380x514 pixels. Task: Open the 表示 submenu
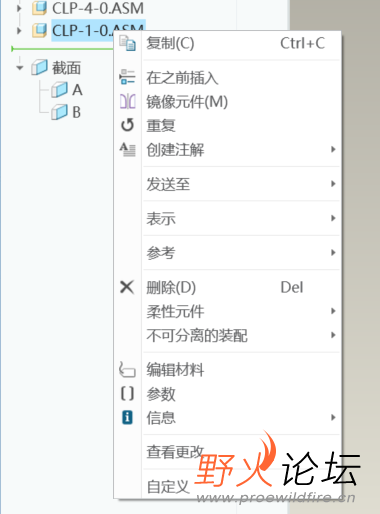point(241,218)
